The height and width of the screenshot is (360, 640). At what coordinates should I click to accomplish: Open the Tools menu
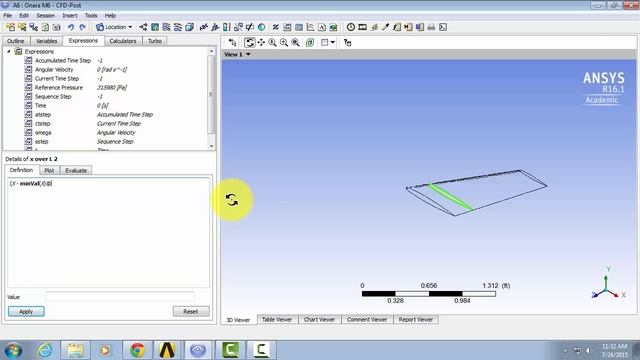[x=91, y=16]
